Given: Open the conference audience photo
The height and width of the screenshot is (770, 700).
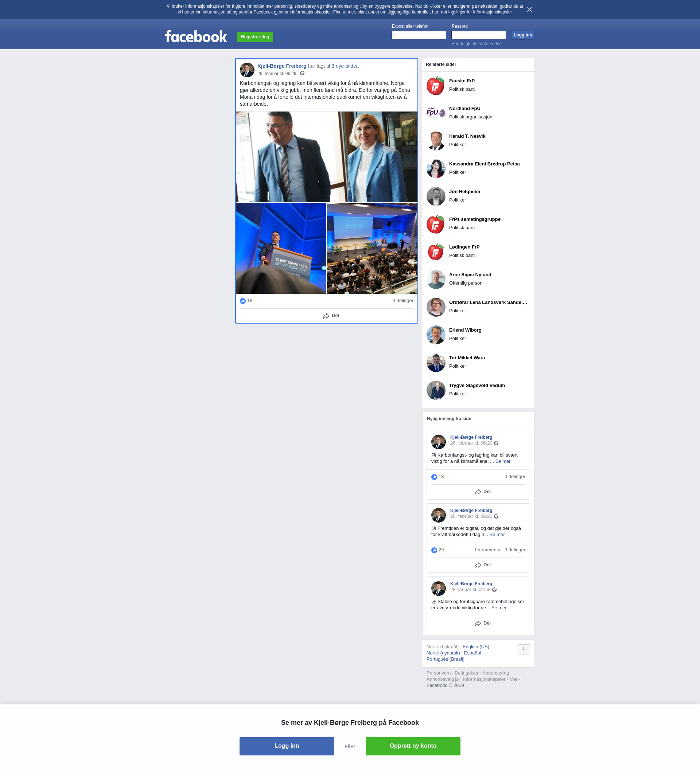Looking at the screenshot, I should pos(372,248).
